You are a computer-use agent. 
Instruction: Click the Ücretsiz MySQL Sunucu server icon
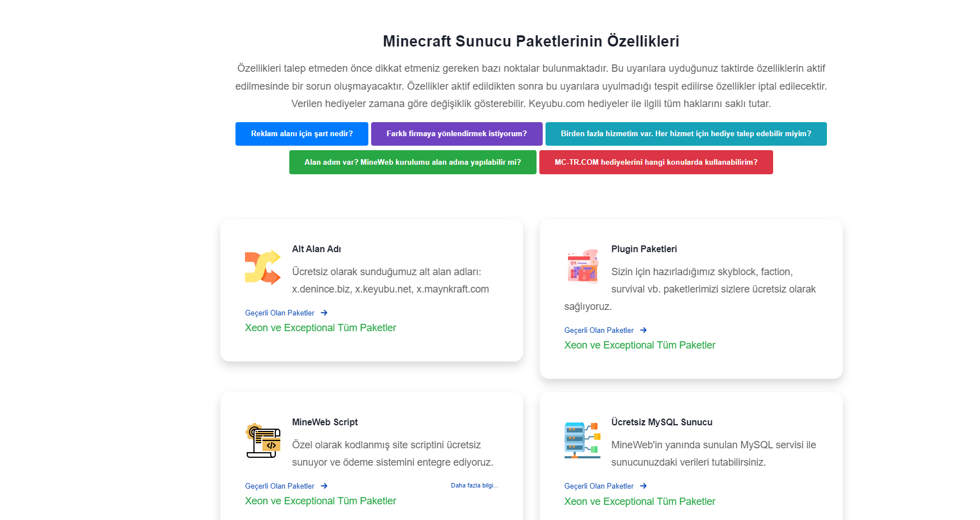click(583, 440)
